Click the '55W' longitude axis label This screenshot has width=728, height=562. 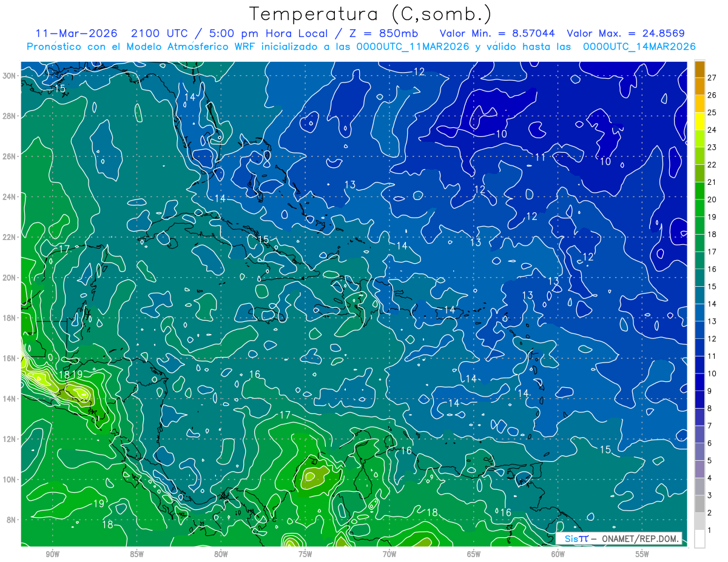pyautogui.click(x=642, y=554)
